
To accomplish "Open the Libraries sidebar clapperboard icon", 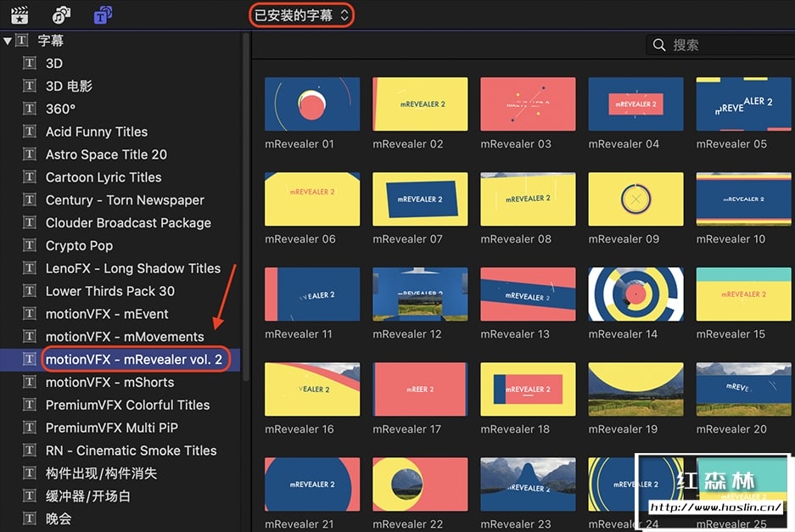I will 20,15.
